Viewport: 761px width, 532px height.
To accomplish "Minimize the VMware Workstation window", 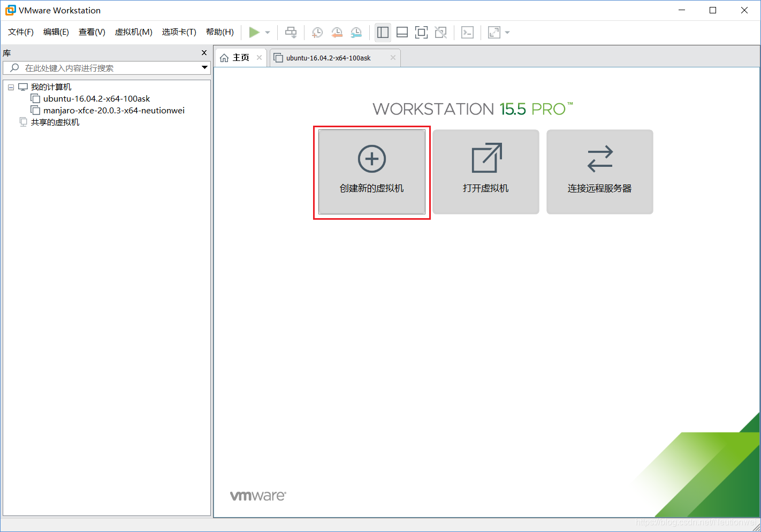I will (682, 10).
